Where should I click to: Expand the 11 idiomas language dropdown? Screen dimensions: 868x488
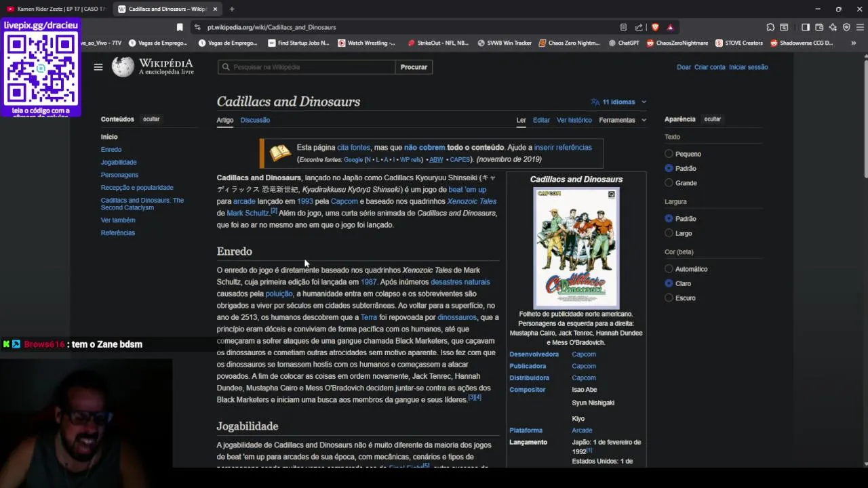(x=618, y=102)
